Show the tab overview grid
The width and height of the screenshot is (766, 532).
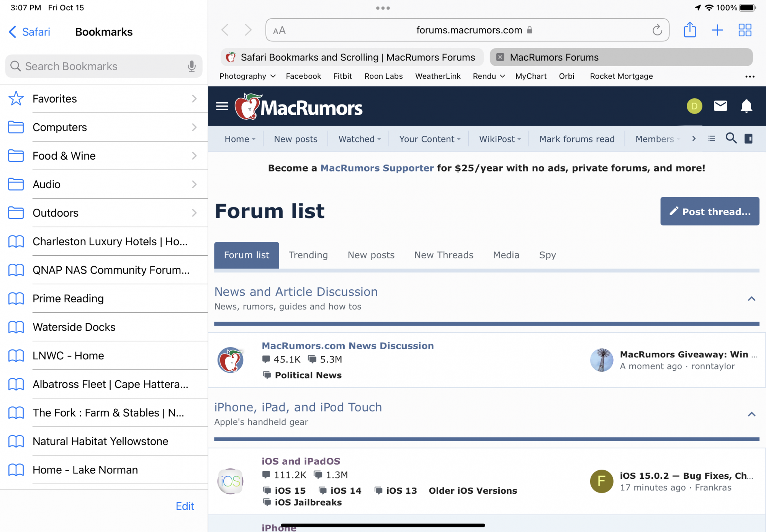click(x=745, y=30)
